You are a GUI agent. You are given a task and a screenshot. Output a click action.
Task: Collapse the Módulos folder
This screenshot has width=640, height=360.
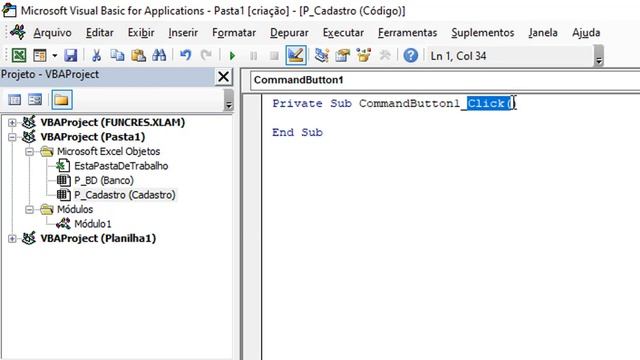[x=29, y=210]
